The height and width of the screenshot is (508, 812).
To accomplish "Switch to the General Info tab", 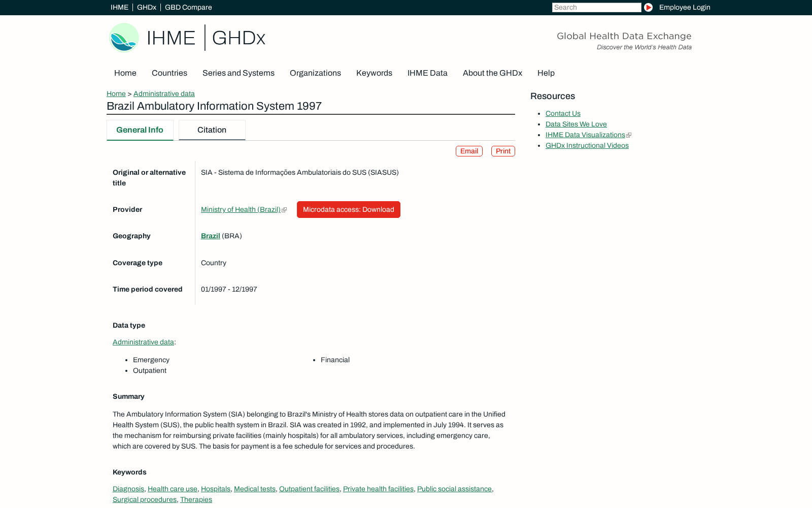I will (140, 130).
